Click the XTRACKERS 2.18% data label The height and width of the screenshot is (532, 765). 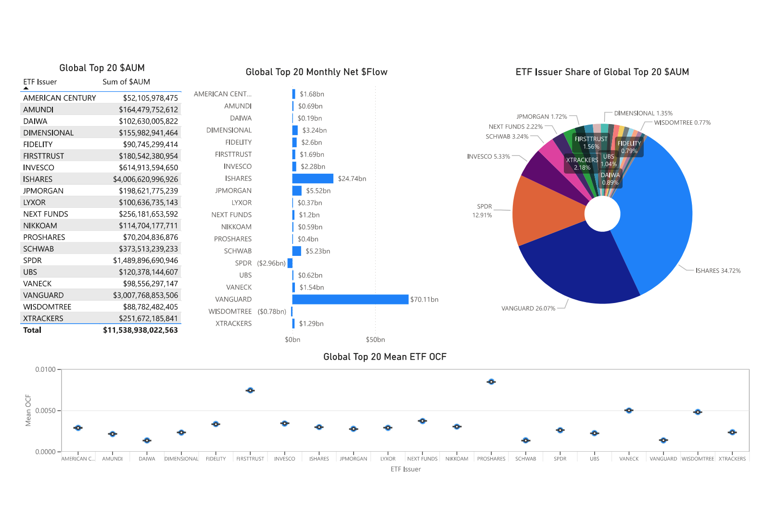[582, 164]
